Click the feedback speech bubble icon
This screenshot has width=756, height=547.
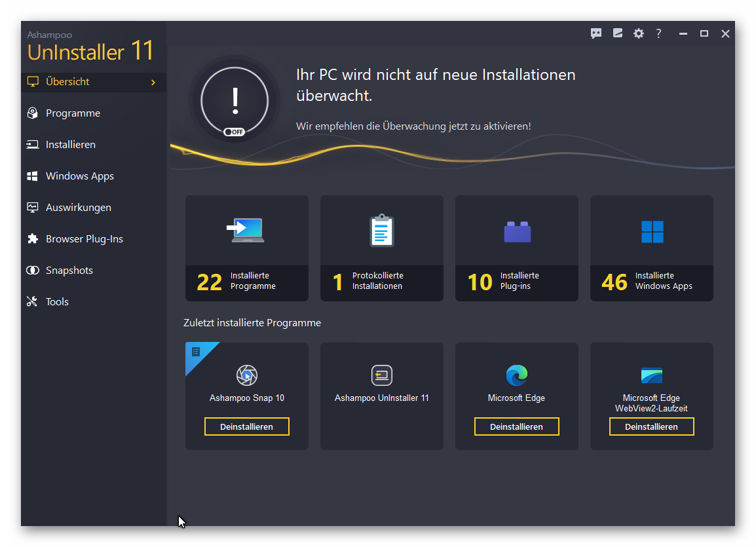coord(595,33)
